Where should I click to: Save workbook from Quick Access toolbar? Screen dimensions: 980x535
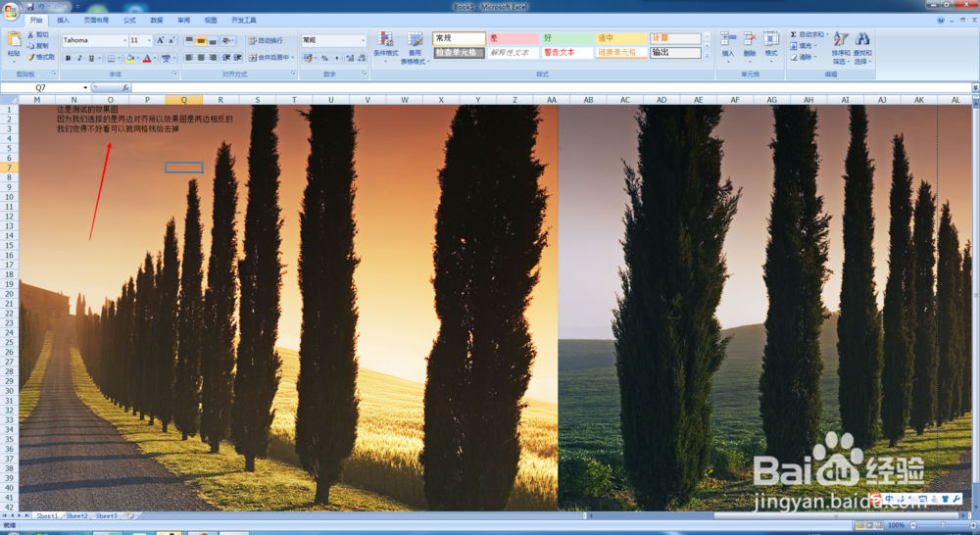pyautogui.click(x=30, y=6)
